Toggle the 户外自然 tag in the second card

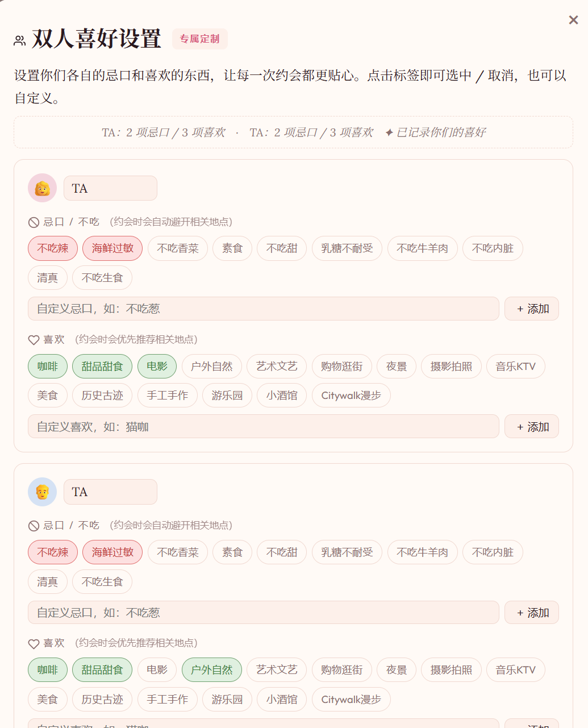[x=212, y=670]
